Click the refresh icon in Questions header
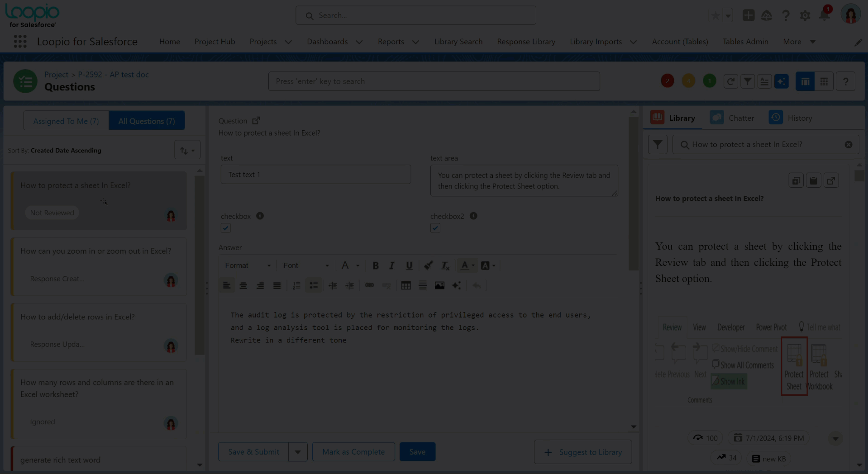Screen dimensions: 868x474 (730, 81)
